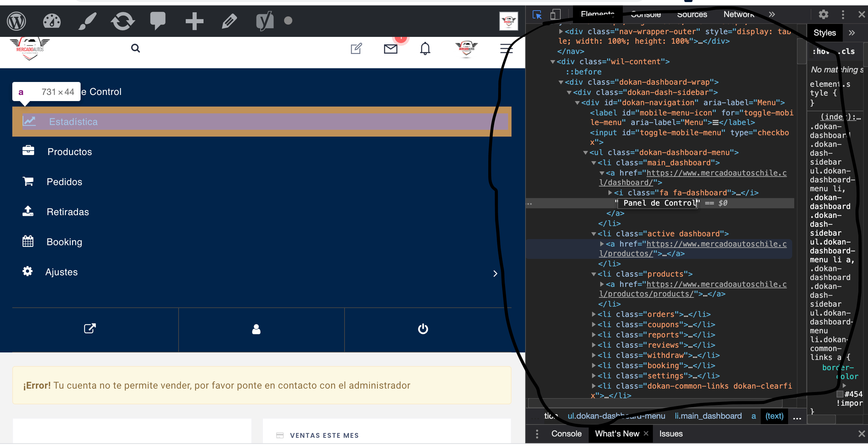868x446 pixels.
Task: Open Retiradas in dashboard menu
Action: pos(68,212)
